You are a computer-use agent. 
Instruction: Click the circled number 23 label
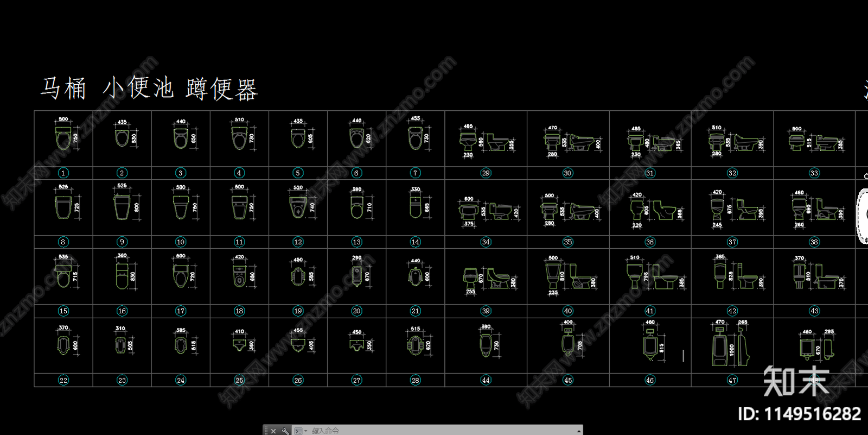pos(122,380)
